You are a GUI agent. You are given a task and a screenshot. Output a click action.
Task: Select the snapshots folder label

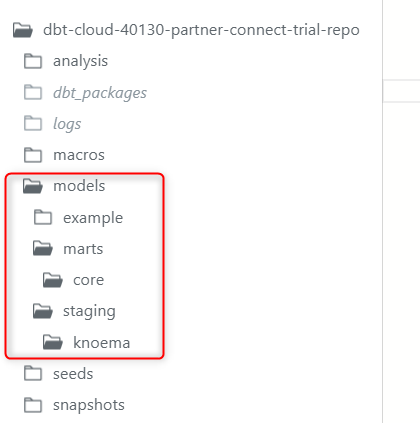click(89, 405)
